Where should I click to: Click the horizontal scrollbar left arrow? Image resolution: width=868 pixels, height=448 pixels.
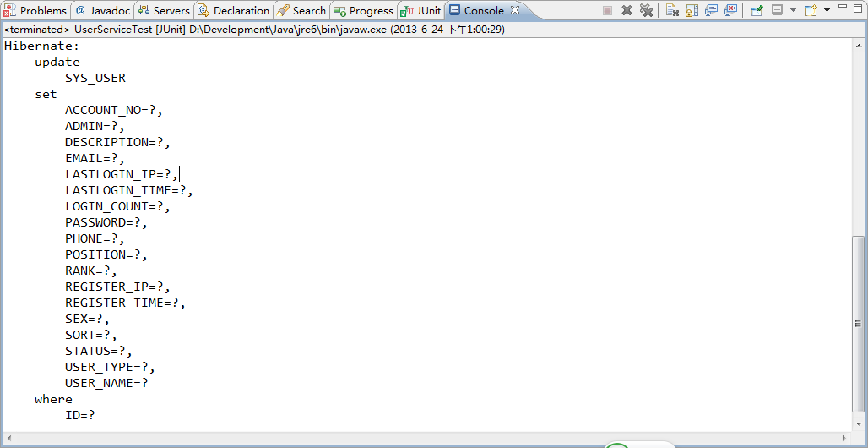point(8,438)
